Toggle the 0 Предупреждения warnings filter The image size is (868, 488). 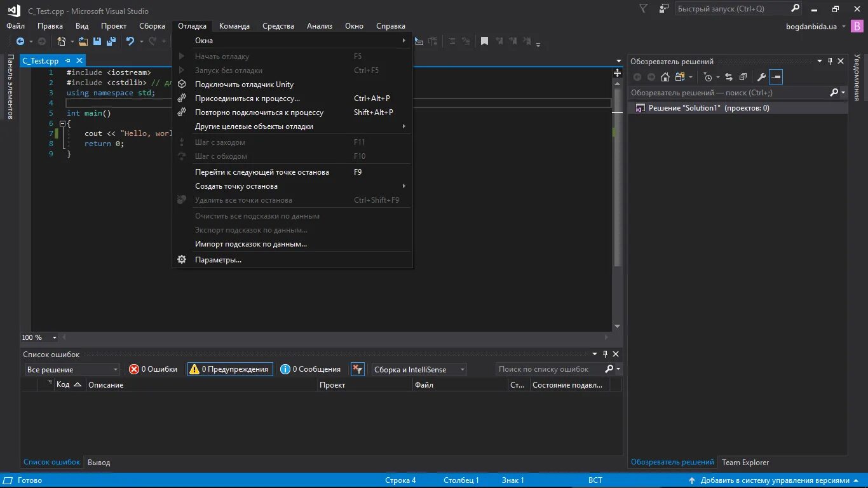(x=230, y=369)
